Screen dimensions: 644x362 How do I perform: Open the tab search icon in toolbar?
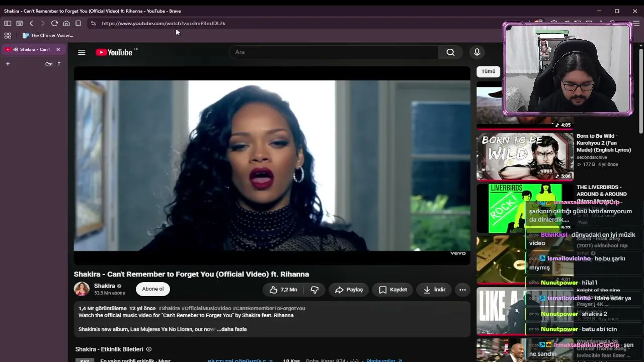[x=20, y=23]
